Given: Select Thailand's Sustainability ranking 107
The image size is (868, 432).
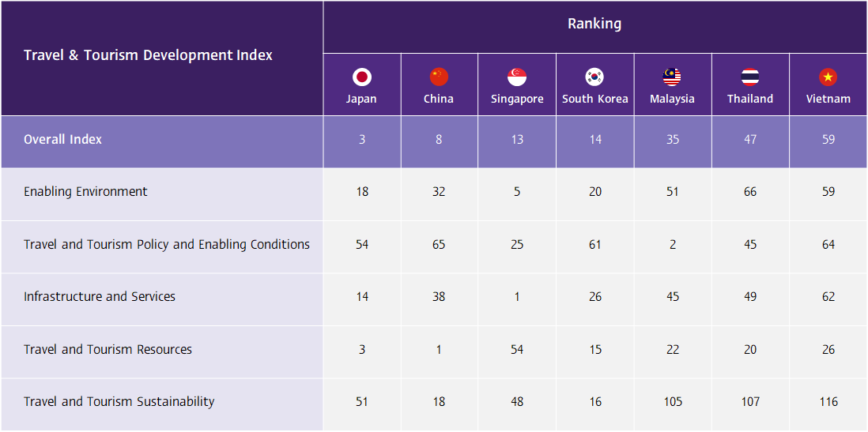Looking at the screenshot, I should coord(750,402).
